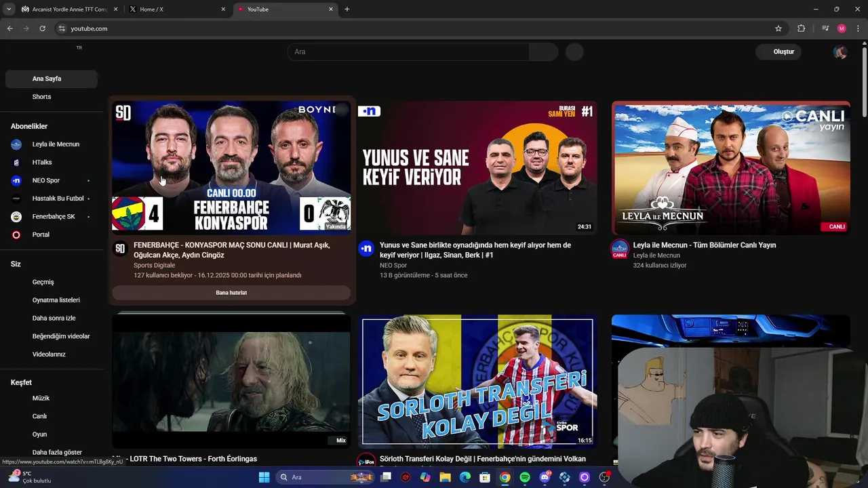Open the Chrome extensions menu
This screenshot has width=868, height=488.
tap(801, 28)
